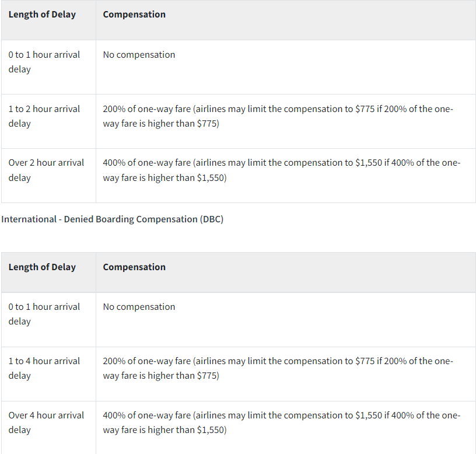Click the '(DBC)' abbreviation in the heading
Viewport: 476px width, 454px height.
[x=212, y=219]
